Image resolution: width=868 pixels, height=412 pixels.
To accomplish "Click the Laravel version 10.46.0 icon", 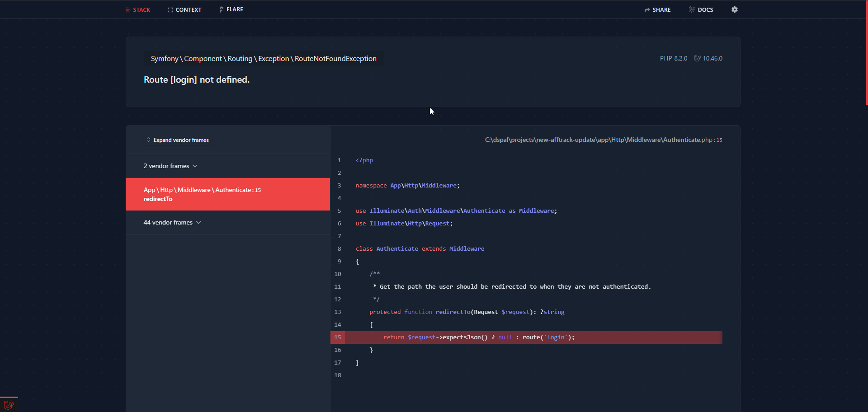I will tap(698, 58).
